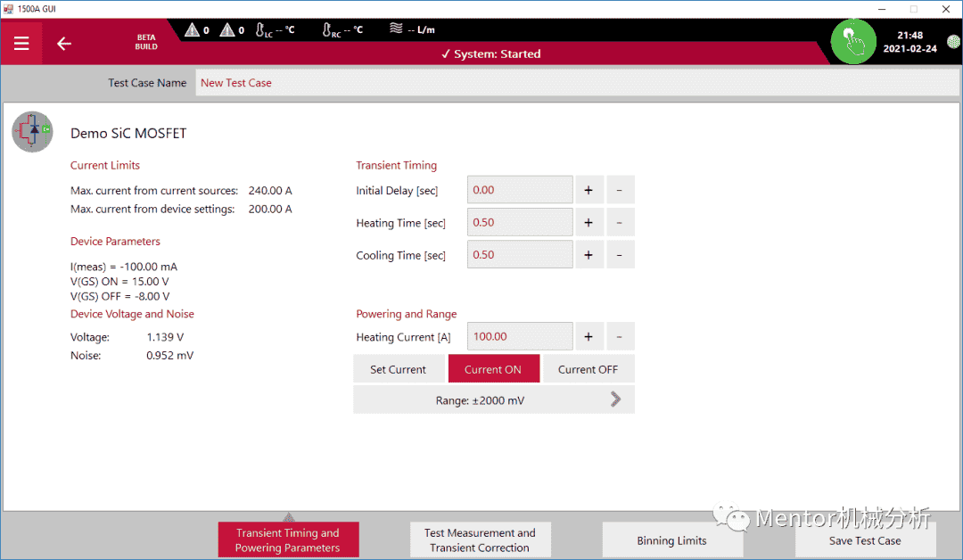Expand the Range ±2000 mV selector
The image size is (963, 560).
coord(494,400)
